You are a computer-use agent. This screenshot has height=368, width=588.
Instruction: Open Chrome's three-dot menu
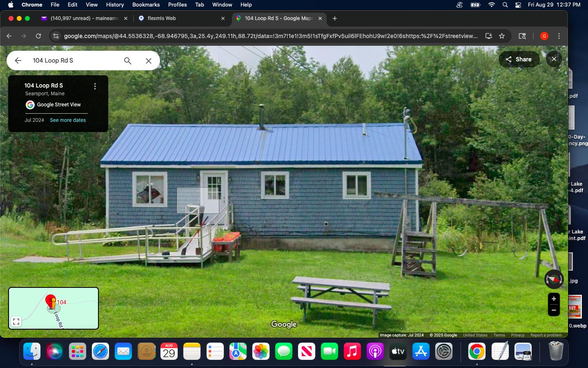click(559, 36)
